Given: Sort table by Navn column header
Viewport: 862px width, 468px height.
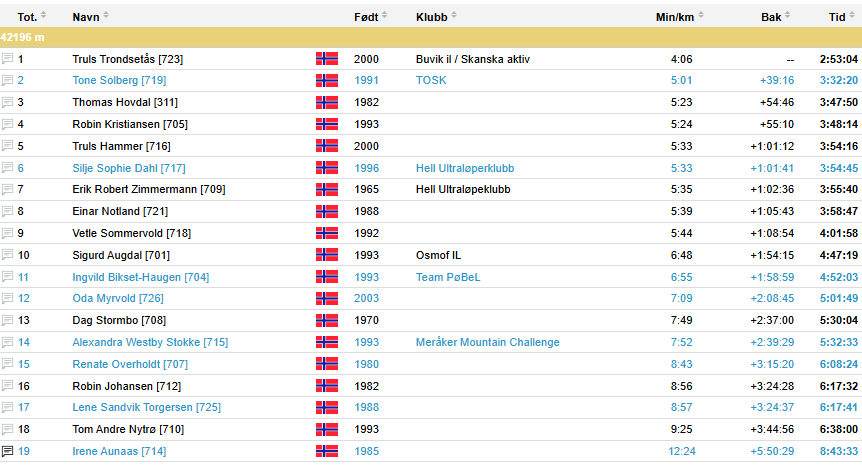Looking at the screenshot, I should (x=86, y=17).
